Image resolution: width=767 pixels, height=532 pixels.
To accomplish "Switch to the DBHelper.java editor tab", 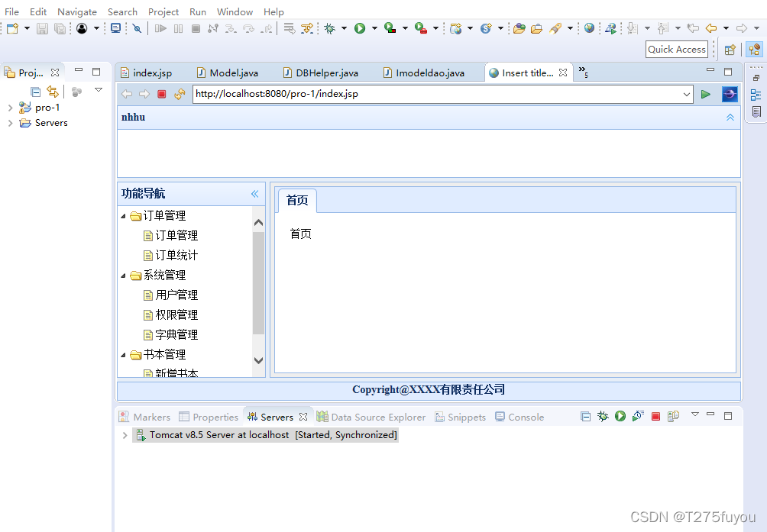I will point(322,73).
